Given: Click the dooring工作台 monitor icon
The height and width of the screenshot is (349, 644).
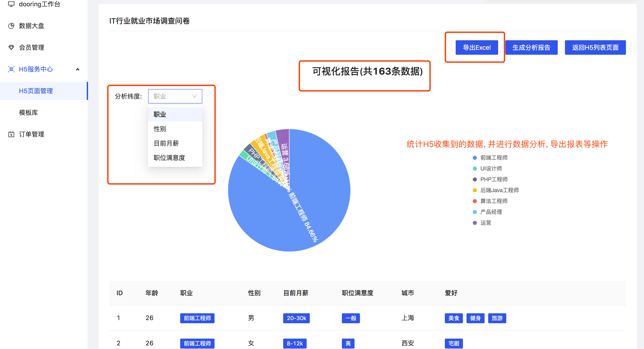Looking at the screenshot, I should click(x=11, y=4).
